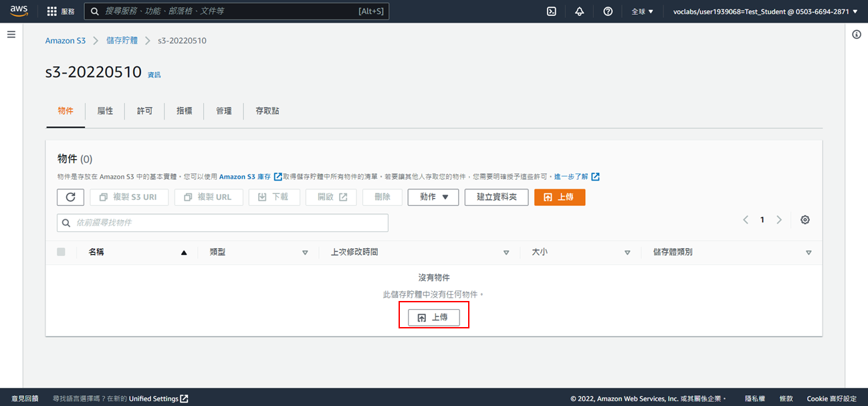Switch to the 許可 tab
This screenshot has width=868, height=406.
point(144,111)
